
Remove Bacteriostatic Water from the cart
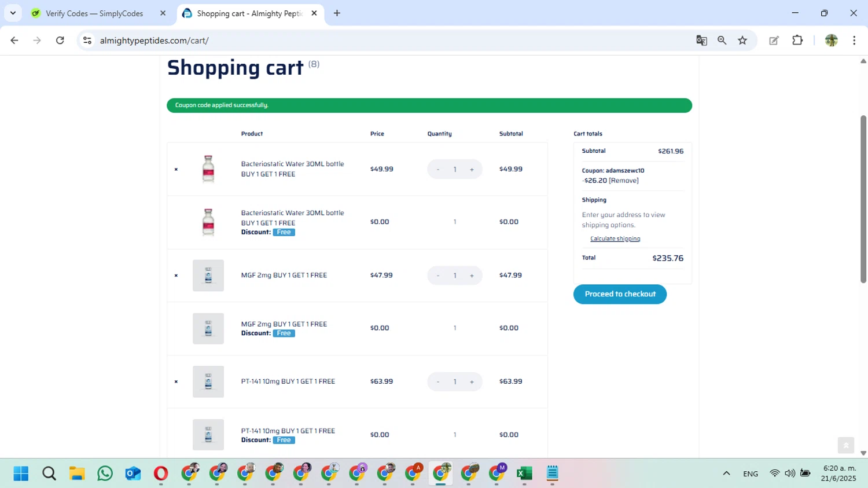click(x=176, y=170)
